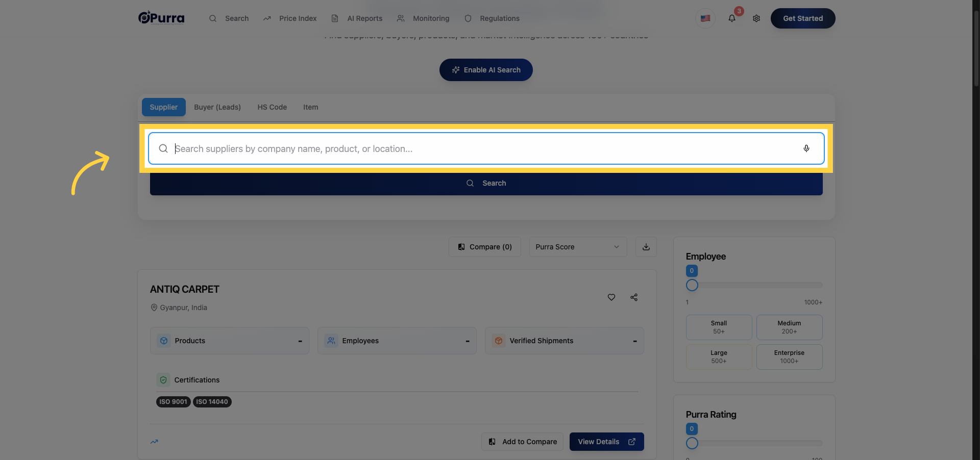The height and width of the screenshot is (460, 980).
Task: Open the Purra Score sort dropdown
Action: point(578,247)
